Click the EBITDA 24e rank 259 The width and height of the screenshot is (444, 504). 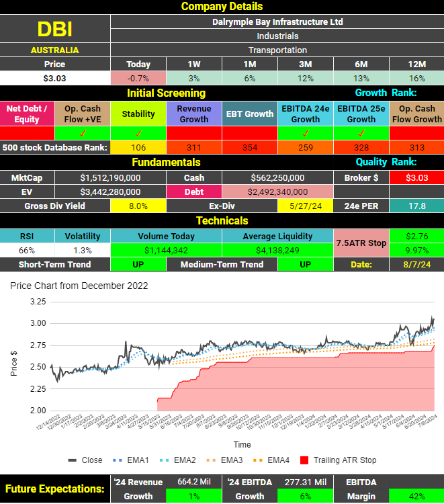point(305,148)
